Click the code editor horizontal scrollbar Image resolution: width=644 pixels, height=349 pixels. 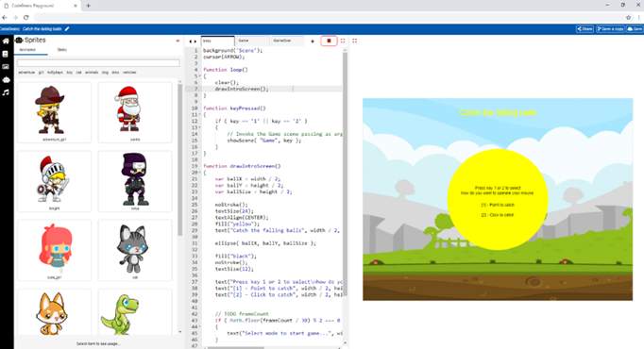tap(236, 348)
